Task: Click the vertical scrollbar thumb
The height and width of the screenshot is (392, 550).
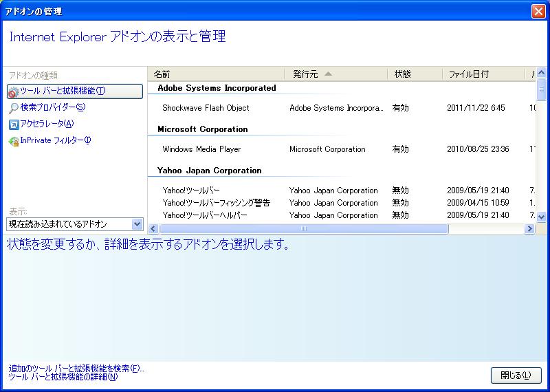Action: point(541,90)
